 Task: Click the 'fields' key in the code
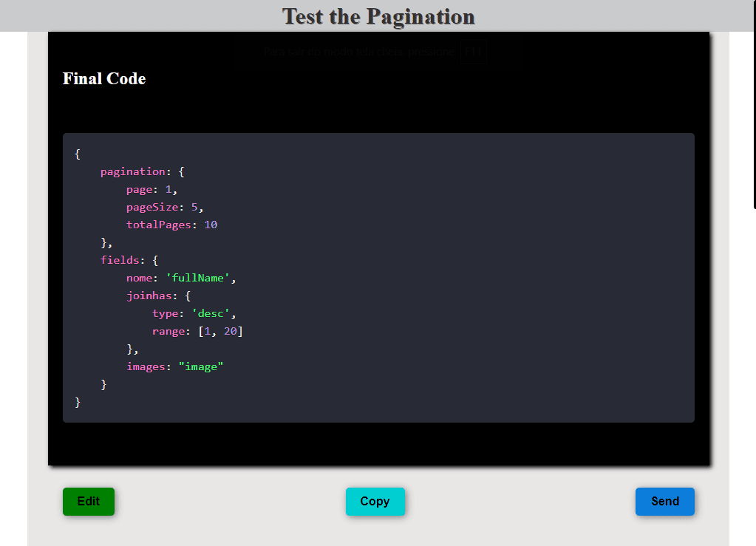[x=120, y=261]
